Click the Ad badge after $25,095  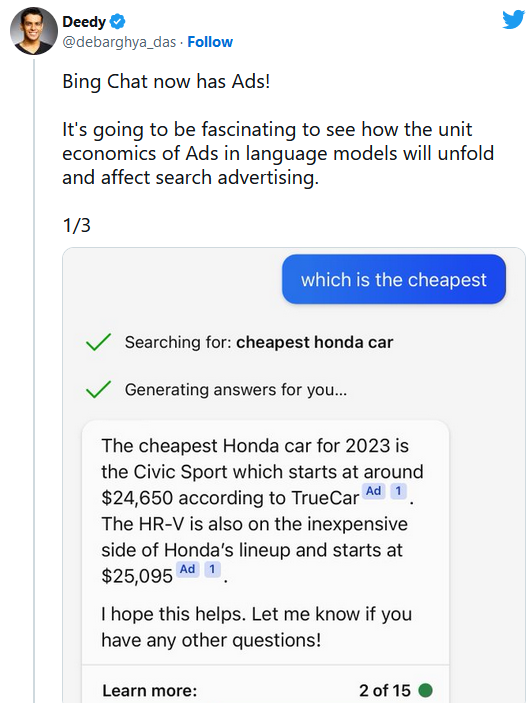(x=187, y=569)
